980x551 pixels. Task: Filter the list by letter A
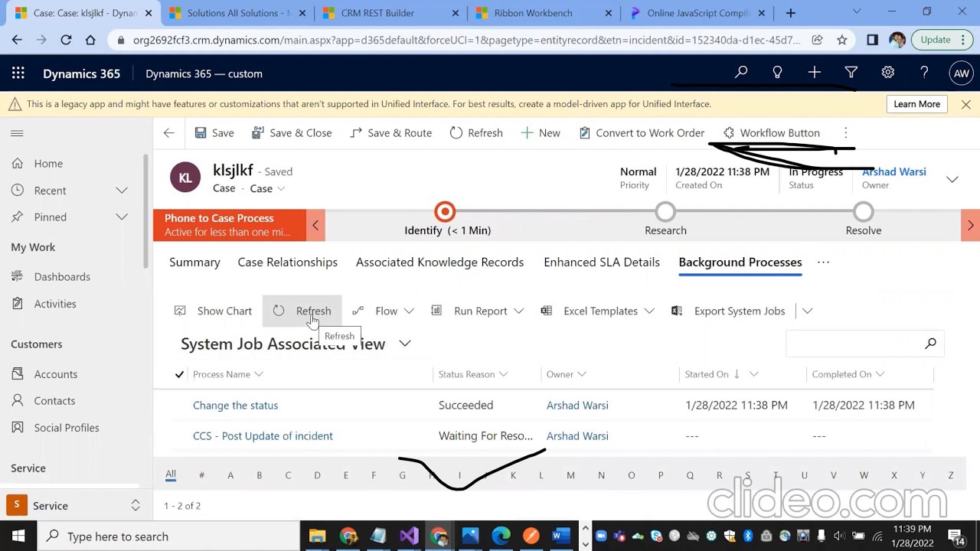tap(230, 475)
